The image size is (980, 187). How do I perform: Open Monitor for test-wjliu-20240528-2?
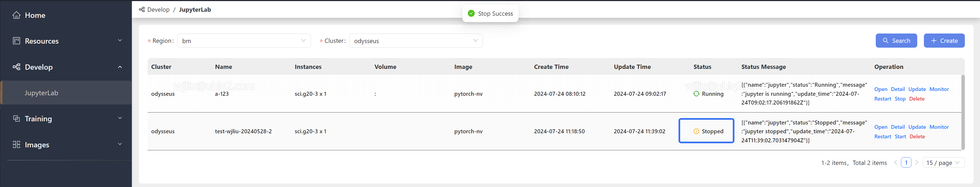tap(939, 127)
